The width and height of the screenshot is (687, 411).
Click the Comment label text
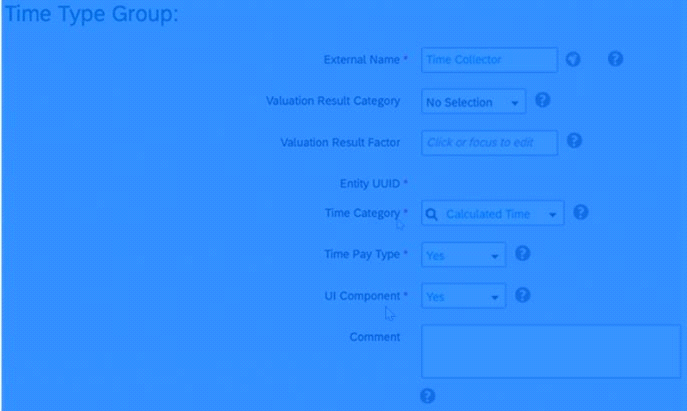(x=375, y=337)
